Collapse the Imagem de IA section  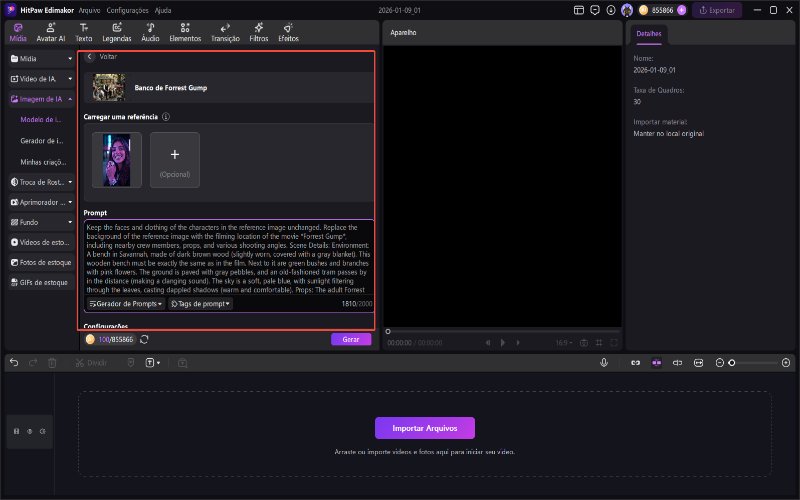[41, 99]
